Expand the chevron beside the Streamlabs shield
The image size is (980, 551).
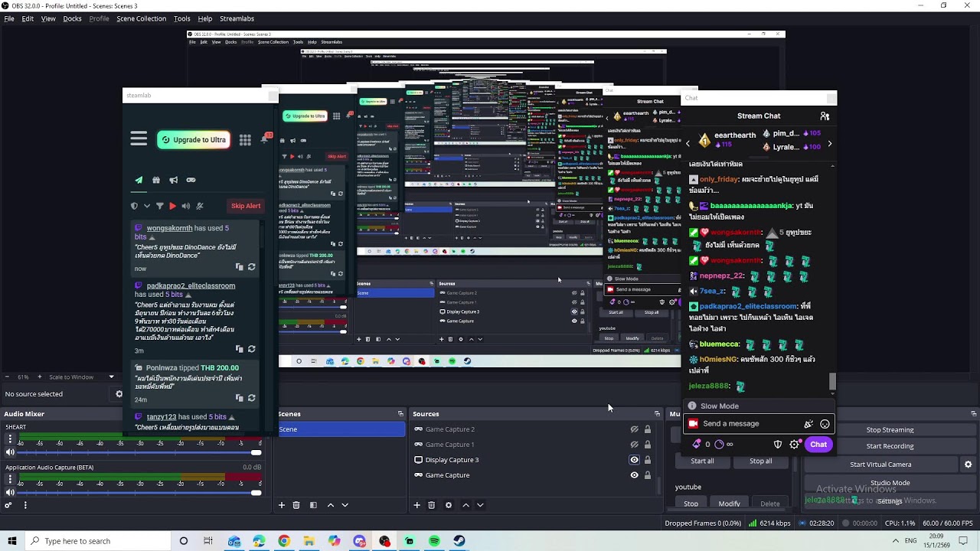(146, 206)
